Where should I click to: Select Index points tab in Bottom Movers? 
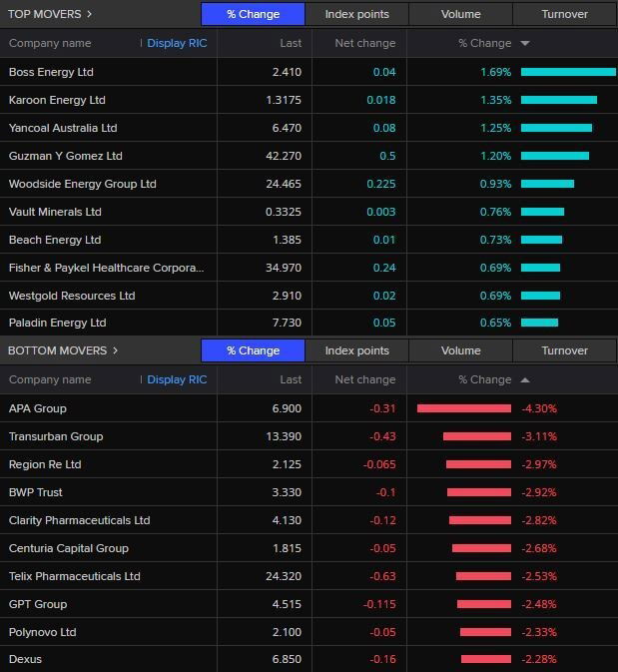[356, 350]
